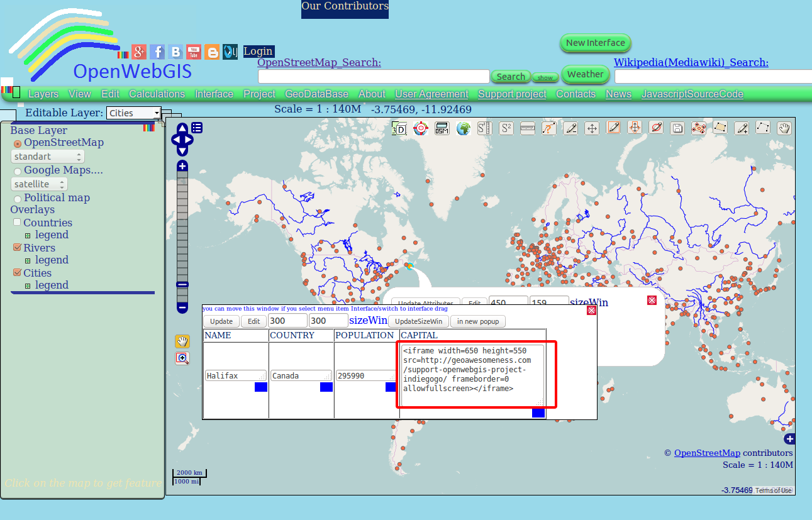Click the Login link
Image resolution: width=812 pixels, height=520 pixels.
[x=259, y=52]
